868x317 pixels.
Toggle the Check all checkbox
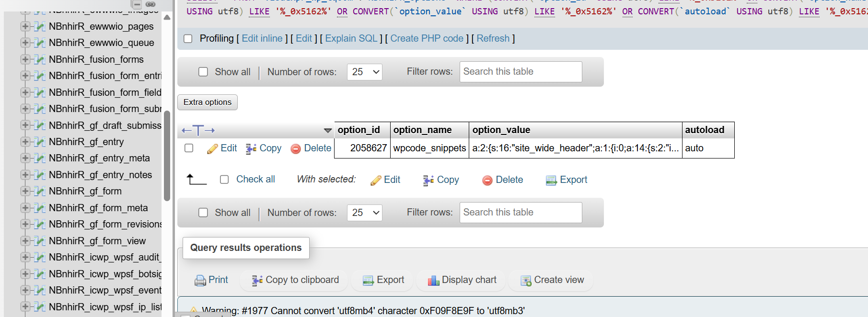(224, 180)
